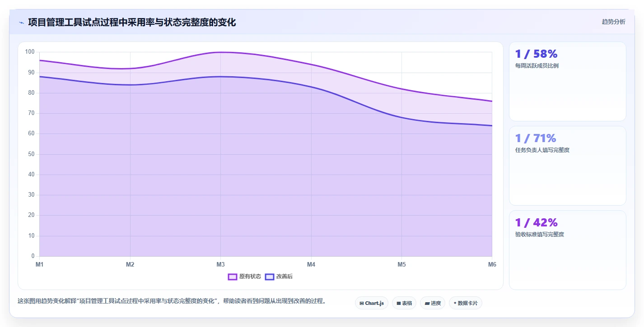Click the 50 y-axis value
This screenshot has height=327, width=644.
pyautogui.click(x=31, y=154)
